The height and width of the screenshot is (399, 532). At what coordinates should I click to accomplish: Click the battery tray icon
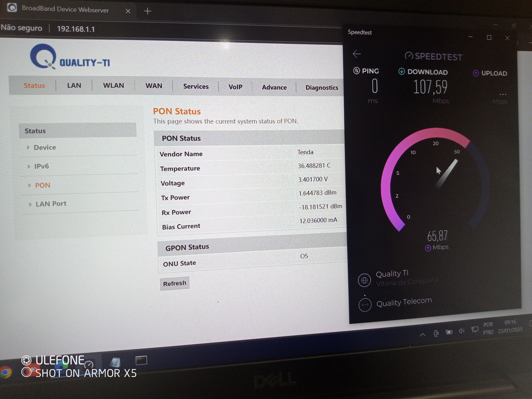[x=449, y=332]
